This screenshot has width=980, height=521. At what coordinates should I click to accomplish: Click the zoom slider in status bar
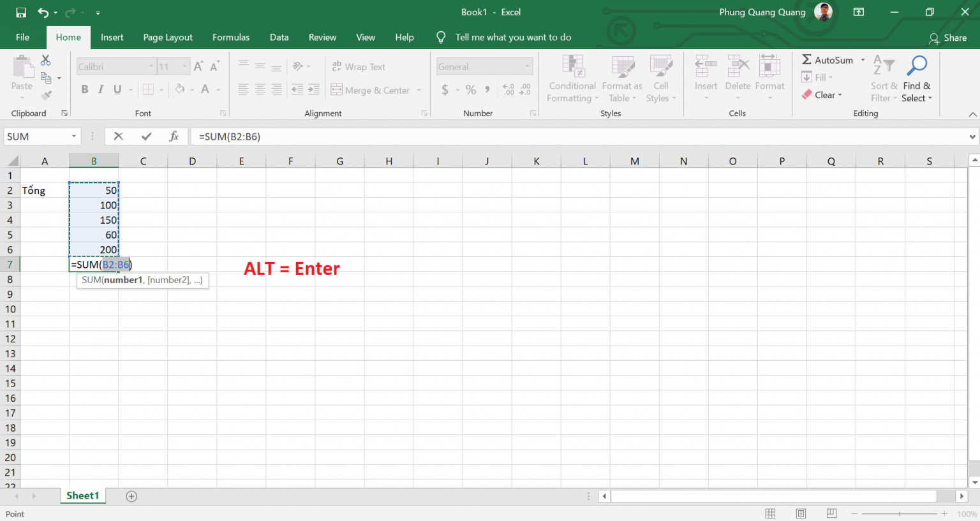[900, 513]
